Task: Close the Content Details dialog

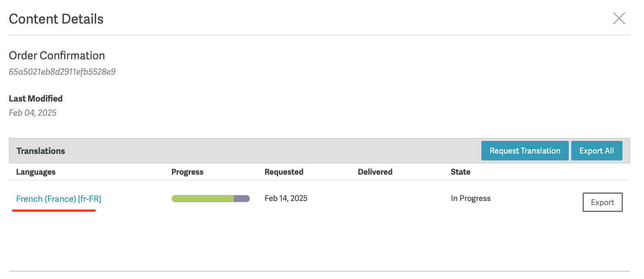Action: coord(619,18)
